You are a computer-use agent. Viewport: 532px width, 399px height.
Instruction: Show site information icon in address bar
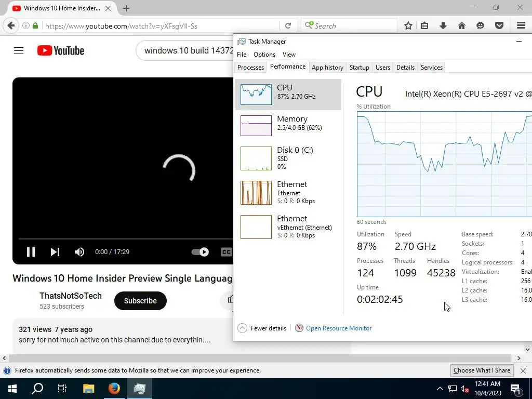click(26, 26)
